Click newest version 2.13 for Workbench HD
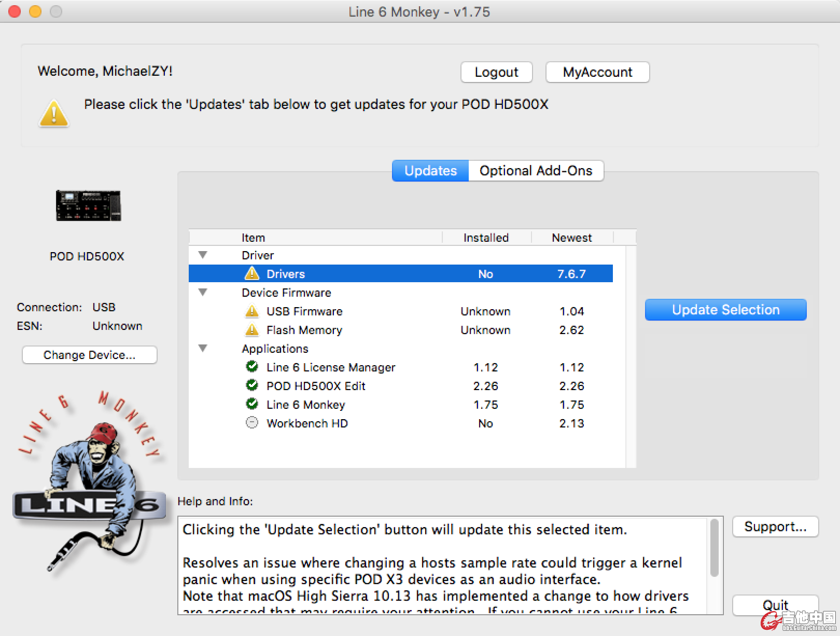840x636 pixels. [571, 423]
